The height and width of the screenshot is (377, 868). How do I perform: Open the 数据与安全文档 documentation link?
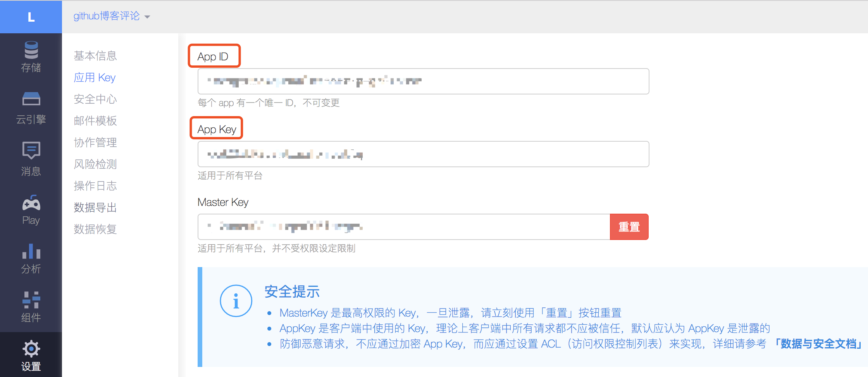point(818,344)
